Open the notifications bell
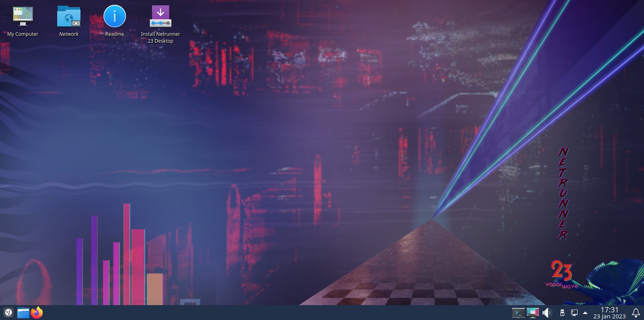The image size is (644, 320). tap(636, 313)
